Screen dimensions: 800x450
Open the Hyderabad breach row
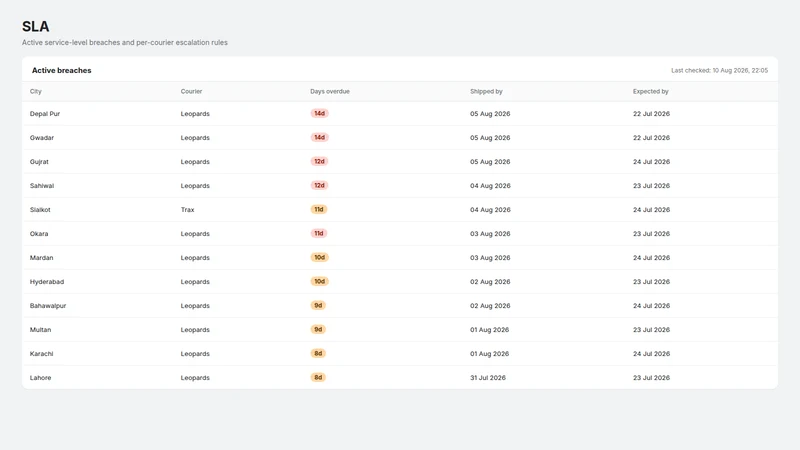click(x=400, y=282)
